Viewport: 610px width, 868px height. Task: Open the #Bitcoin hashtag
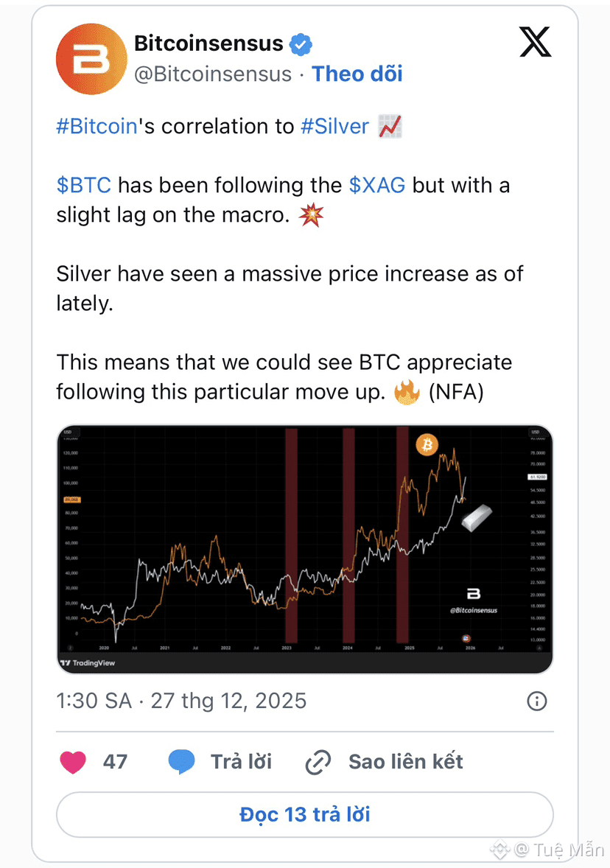(97, 126)
